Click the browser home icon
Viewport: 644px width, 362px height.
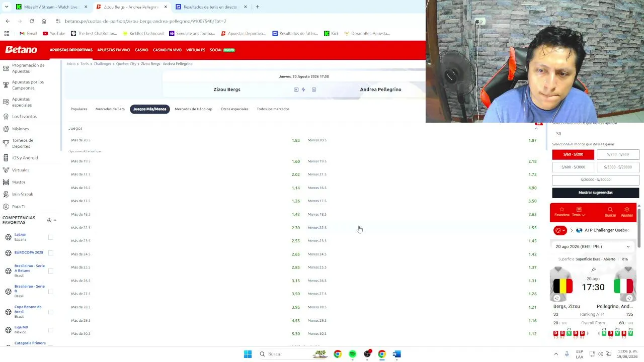pyautogui.click(x=44, y=21)
